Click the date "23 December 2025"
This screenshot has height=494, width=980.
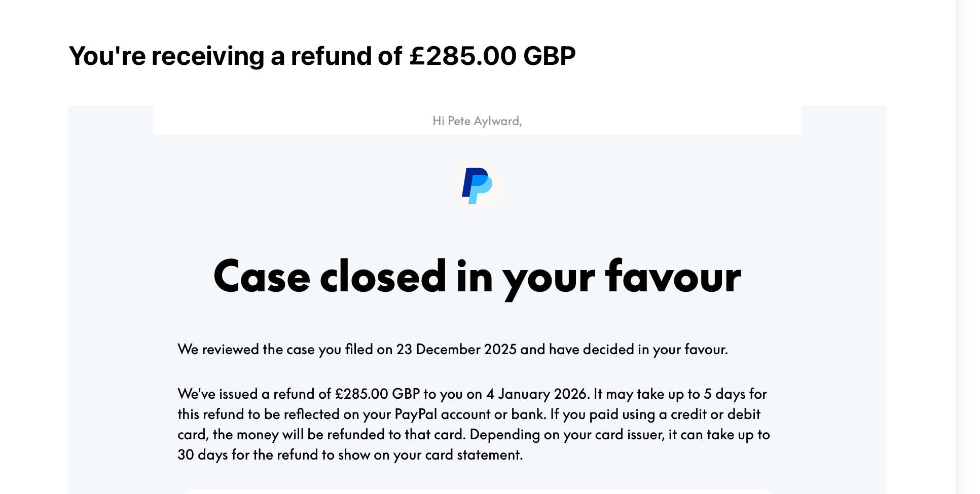[456, 350]
